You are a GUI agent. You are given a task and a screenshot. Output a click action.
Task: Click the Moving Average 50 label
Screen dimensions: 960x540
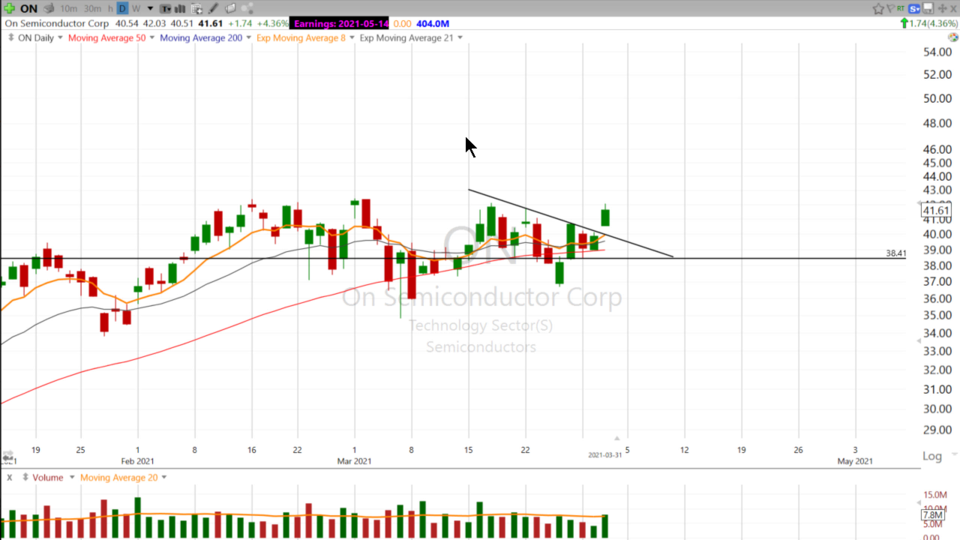pos(107,38)
